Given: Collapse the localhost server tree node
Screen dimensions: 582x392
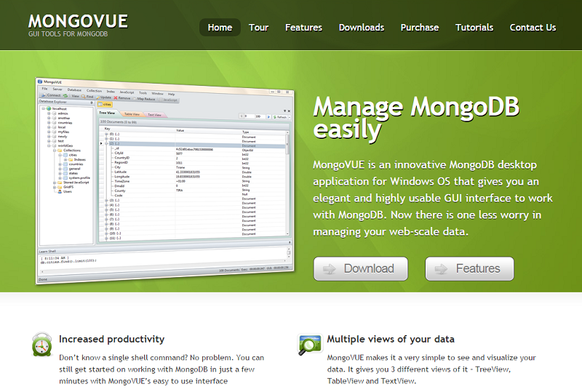Looking at the screenshot, I should tap(43, 108).
